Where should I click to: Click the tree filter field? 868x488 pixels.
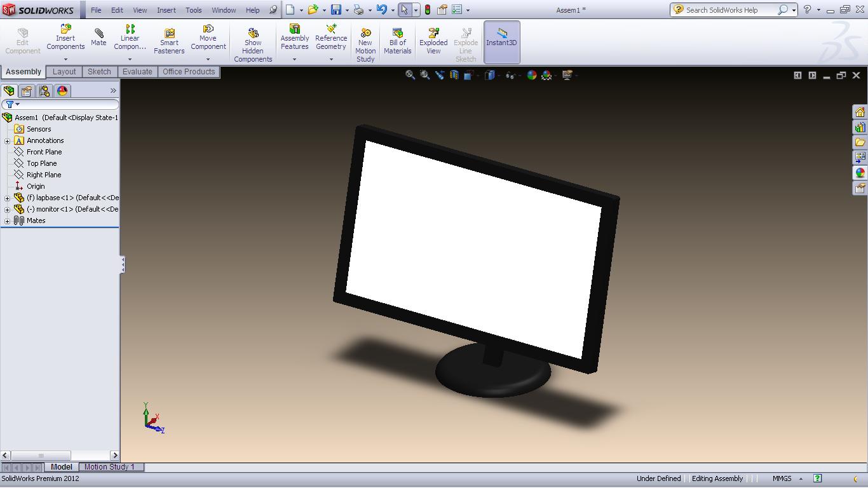point(60,104)
